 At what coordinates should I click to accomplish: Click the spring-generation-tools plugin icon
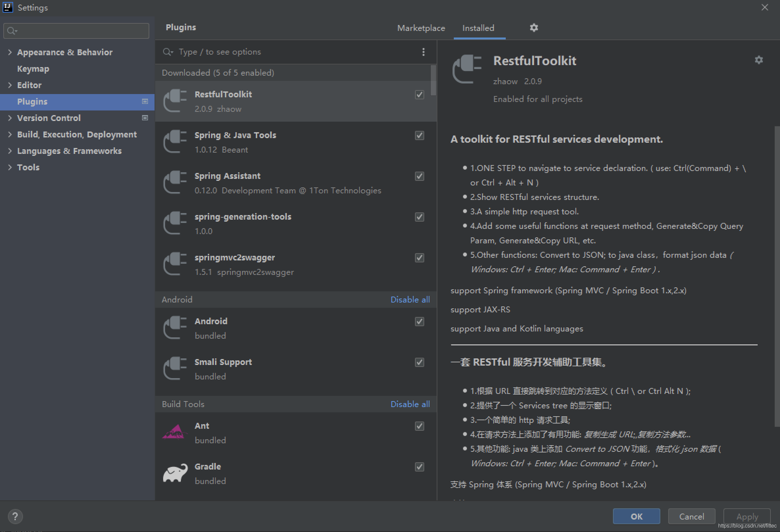click(175, 223)
